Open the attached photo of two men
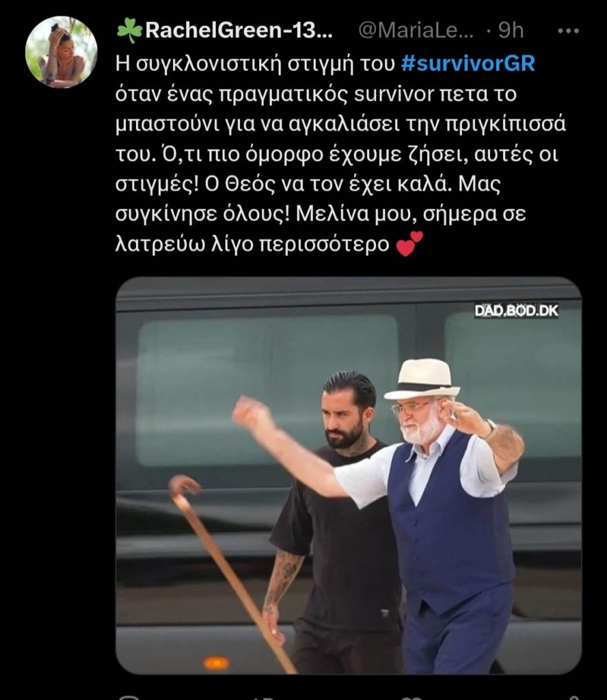Viewport: 607px width, 700px height. pos(349,476)
